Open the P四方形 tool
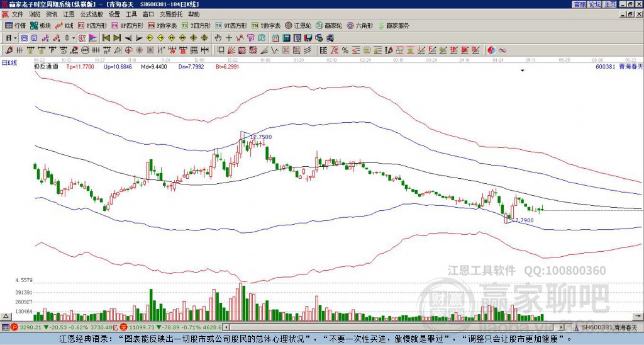 [92, 25]
